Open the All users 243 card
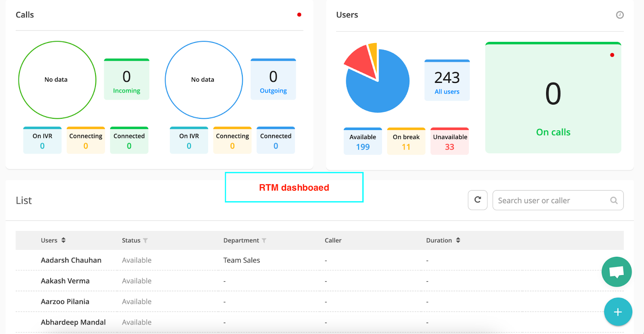The image size is (644, 334). click(447, 81)
